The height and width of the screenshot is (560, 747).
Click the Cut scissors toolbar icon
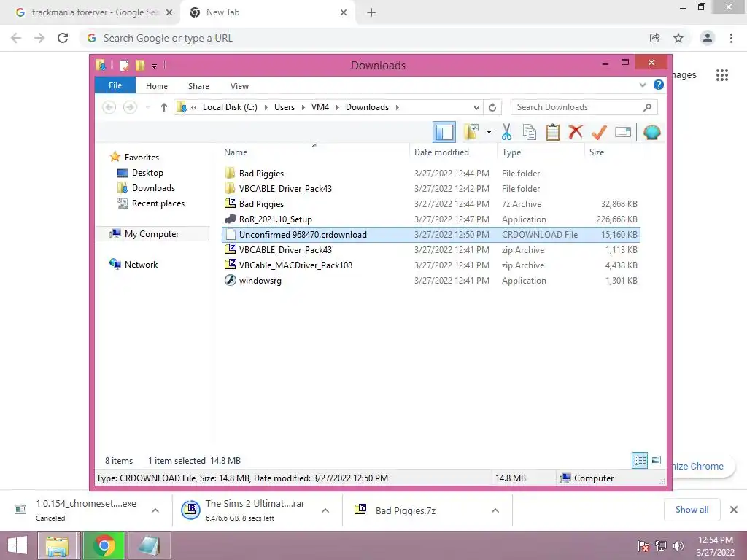pyautogui.click(x=506, y=132)
